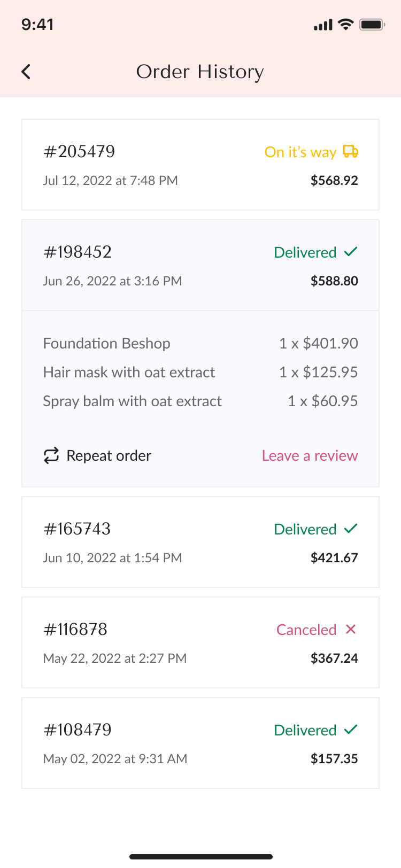Open the Leave a review link

(310, 456)
